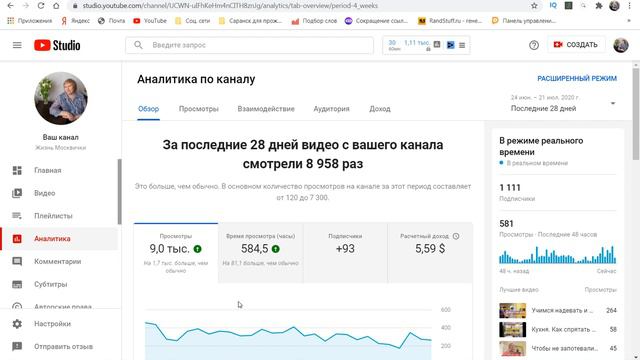Click the Отправить отзыв feedback icon
The image size is (640, 360).
click(x=17, y=347)
